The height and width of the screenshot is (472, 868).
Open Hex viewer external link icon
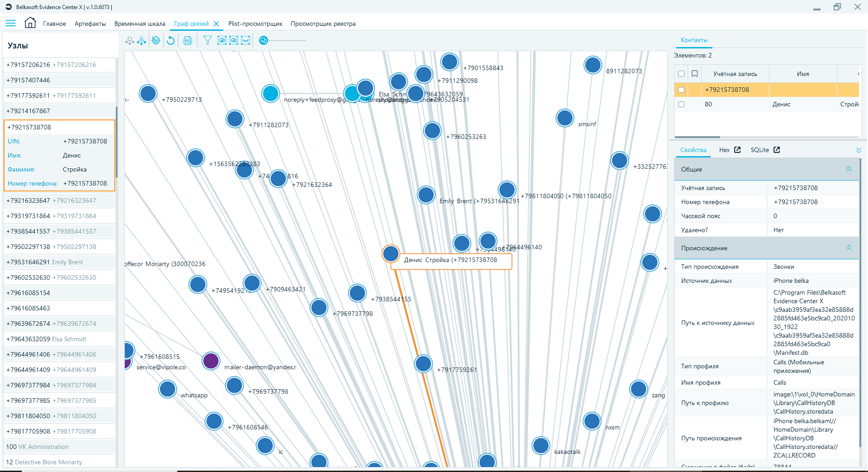tap(737, 150)
